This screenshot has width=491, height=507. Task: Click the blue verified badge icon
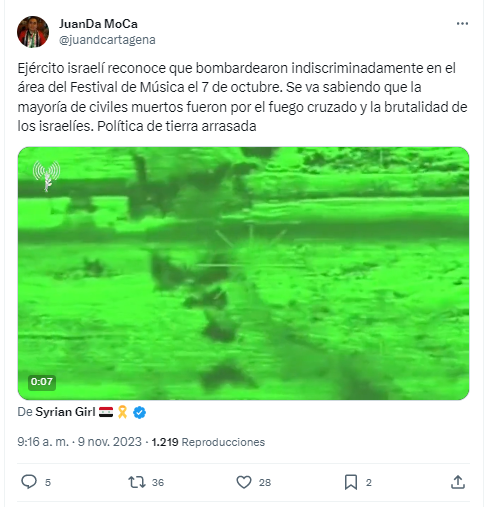[139, 412]
